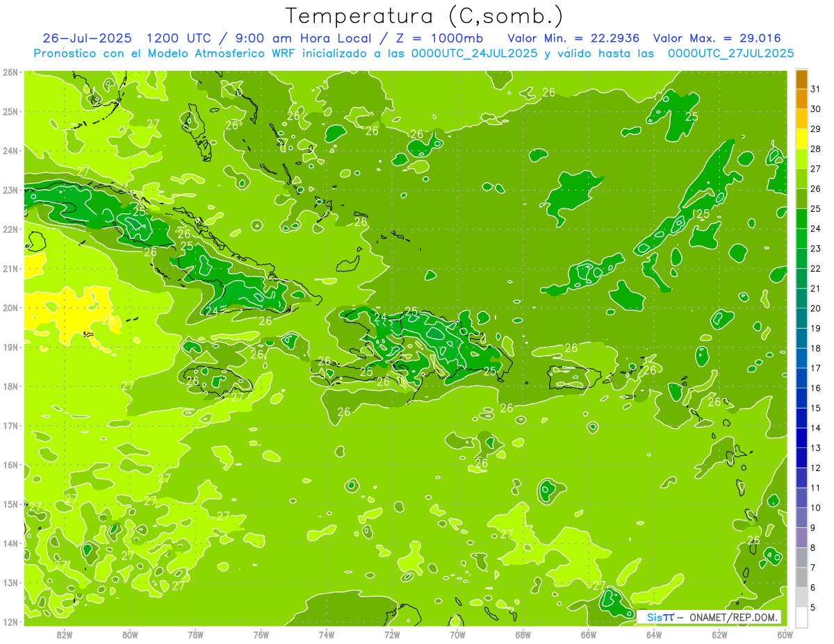This screenshot has height=644, width=834.
Task: Click the '12N' latitude axis label
Action: pyautogui.click(x=10, y=622)
